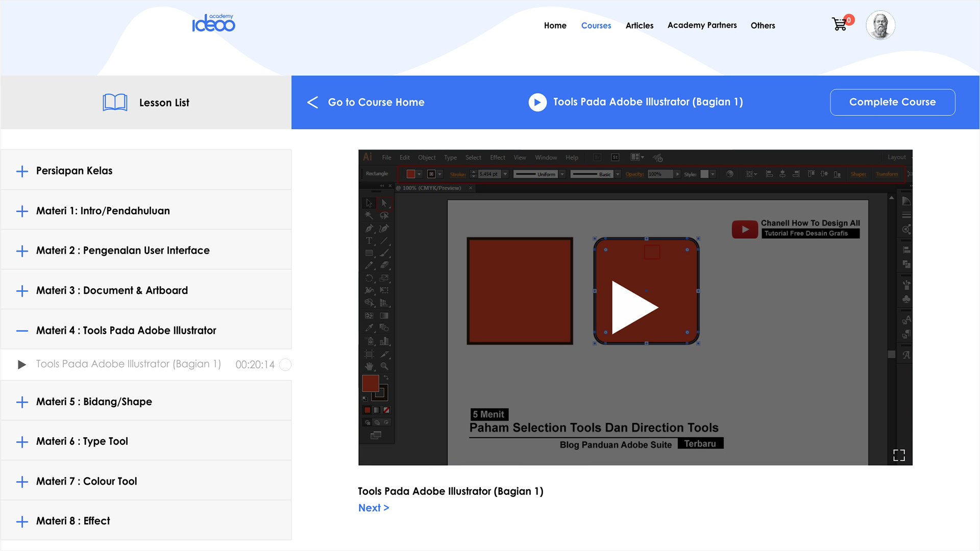This screenshot has width=980, height=551.
Task: Click play triangle beside lesson Bagian 1
Action: pos(21,365)
